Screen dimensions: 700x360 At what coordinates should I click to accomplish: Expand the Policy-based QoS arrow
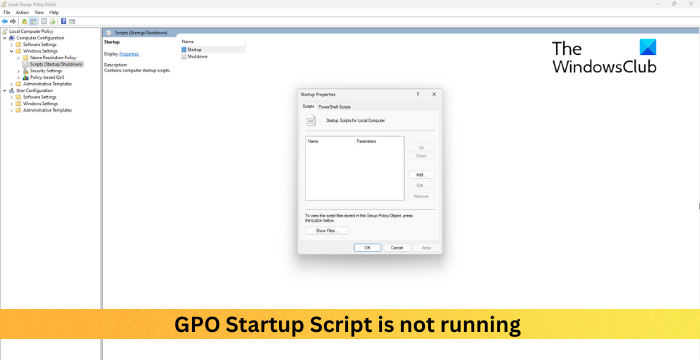[18, 77]
